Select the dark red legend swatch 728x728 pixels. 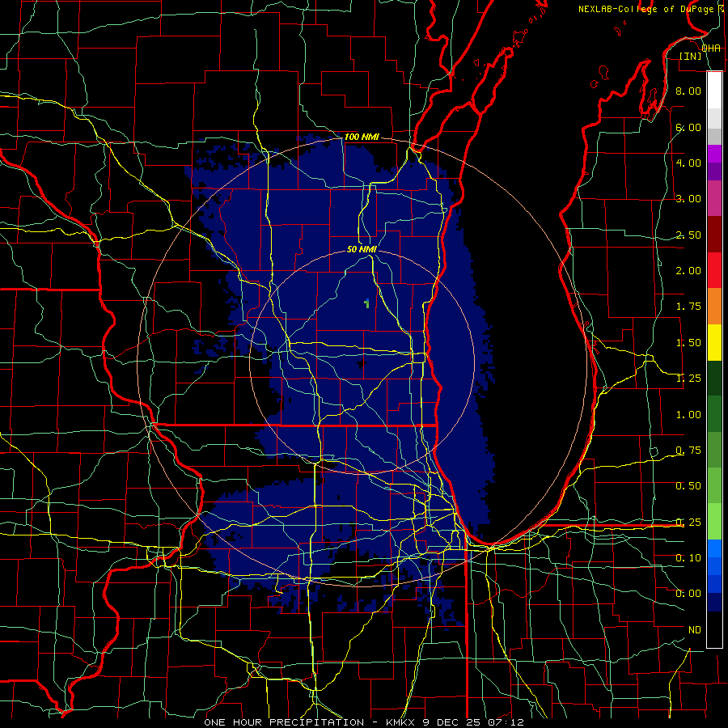click(x=714, y=235)
